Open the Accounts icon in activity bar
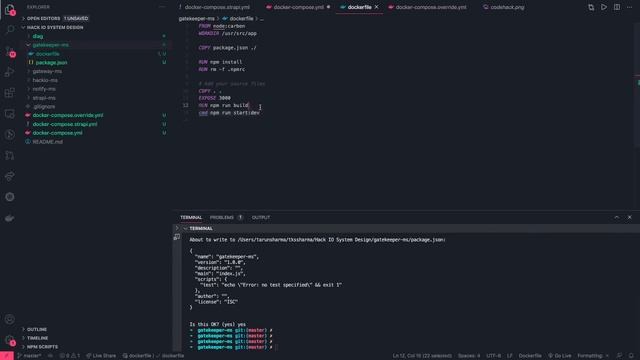Viewport: 640px width, 360px height. (10, 319)
